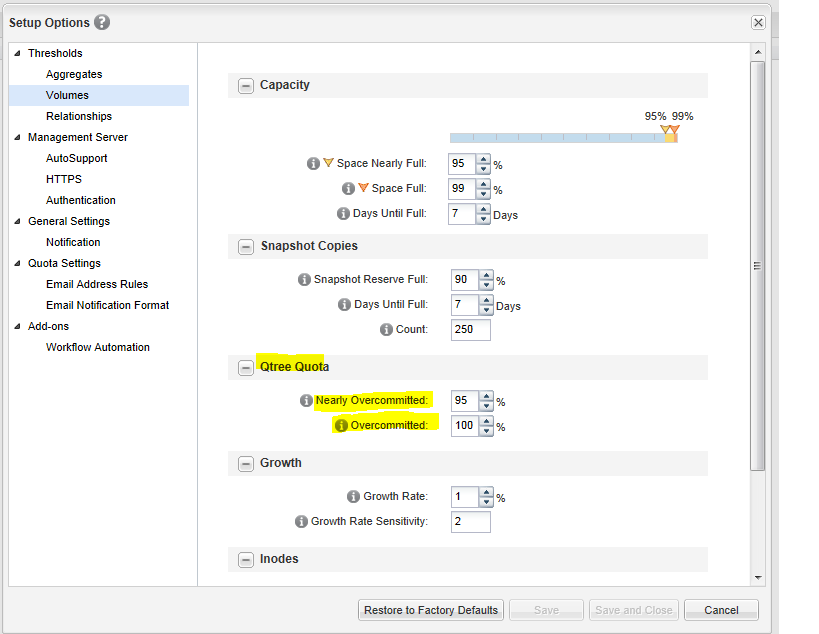Click Restore to Factory Defaults button
Viewport: 819px width, 634px height.
(x=430, y=610)
